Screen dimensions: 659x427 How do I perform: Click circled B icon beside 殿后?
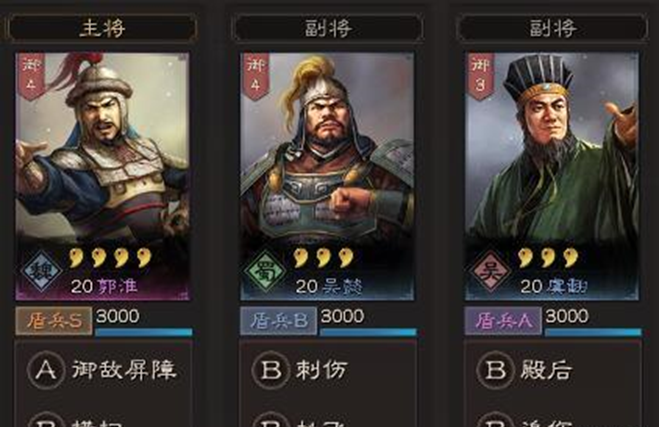(495, 370)
